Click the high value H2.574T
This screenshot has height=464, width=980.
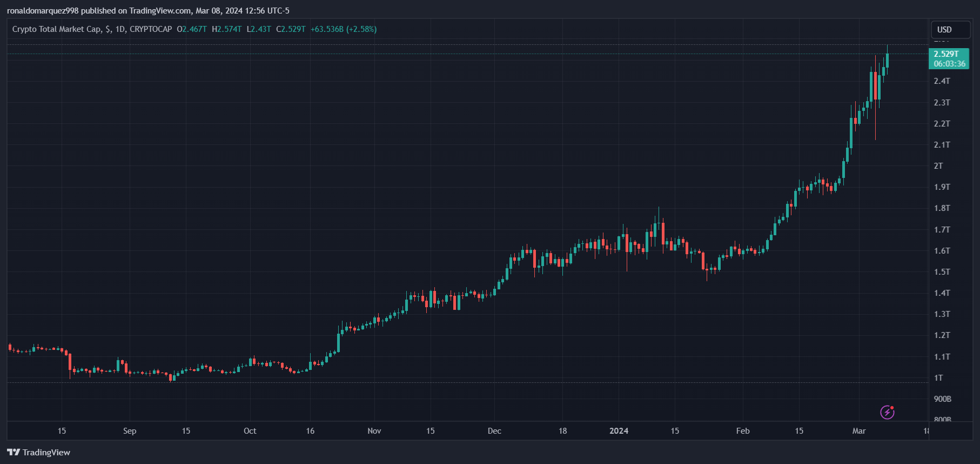[x=227, y=29]
